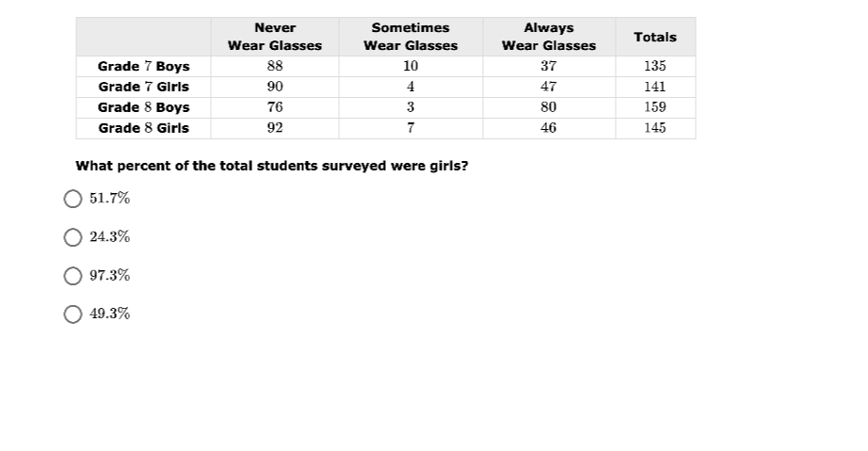Click the 88 cell in Grade 7 Boys row
Viewport: 868px width, 451px height.
[x=275, y=67]
